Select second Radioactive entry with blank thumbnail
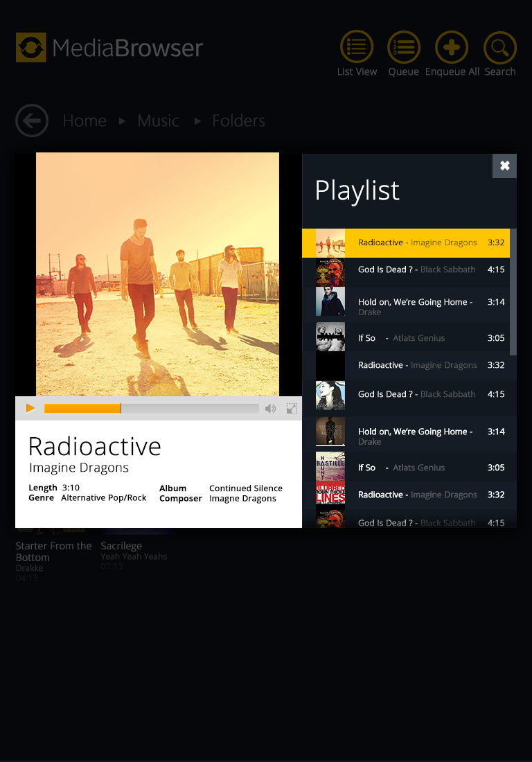532x762 pixels. point(406,366)
